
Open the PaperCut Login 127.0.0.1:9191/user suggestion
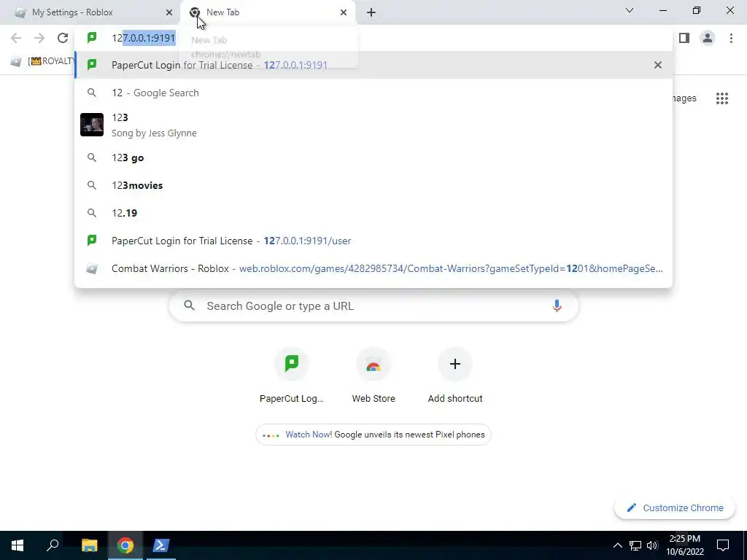pyautogui.click(x=373, y=241)
